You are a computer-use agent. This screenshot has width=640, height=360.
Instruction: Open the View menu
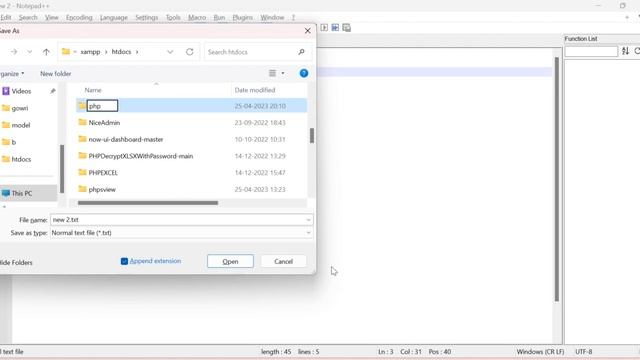coord(51,18)
